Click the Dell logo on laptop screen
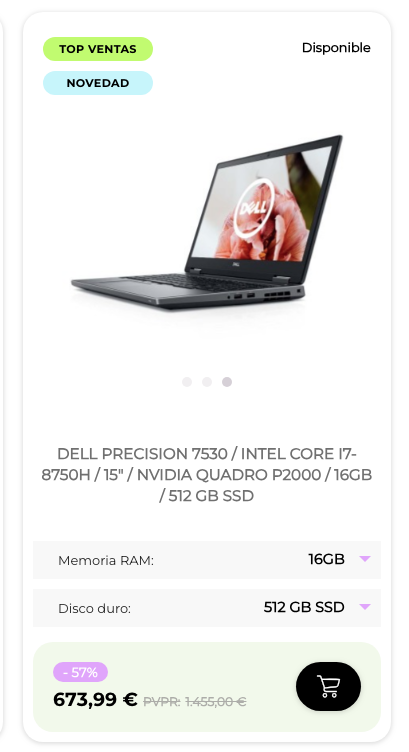The width and height of the screenshot is (409, 752). [x=254, y=208]
